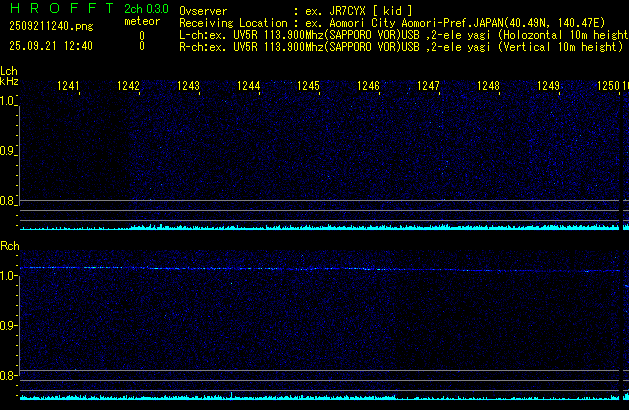Click the meteor count label
The width and height of the screenshot is (629, 410).
click(141, 22)
